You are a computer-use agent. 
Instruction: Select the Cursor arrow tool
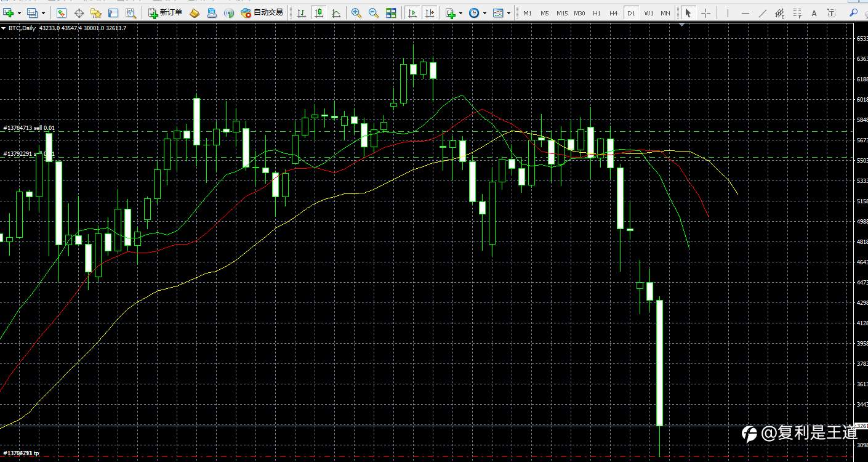click(x=688, y=13)
